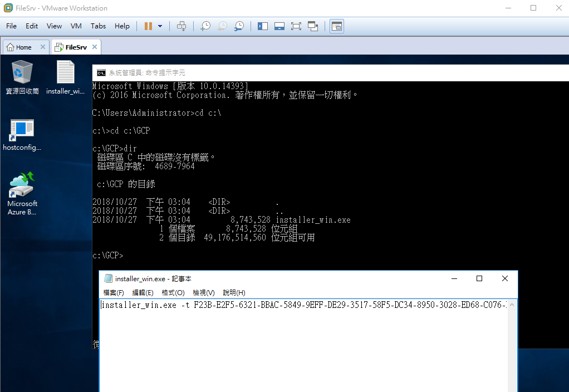Close the Notepad window
The width and height of the screenshot is (569, 392).
(505, 278)
